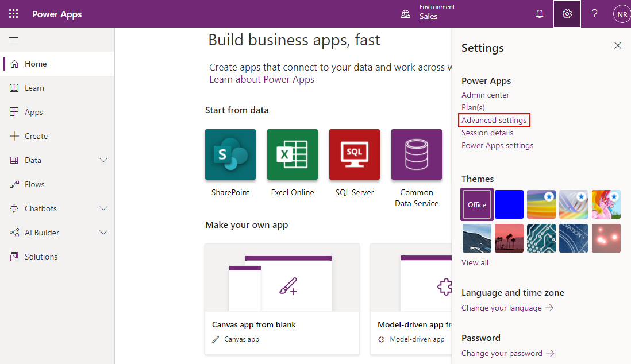Select the solid blue theme swatch
This screenshot has height=364, width=631.
(509, 204)
